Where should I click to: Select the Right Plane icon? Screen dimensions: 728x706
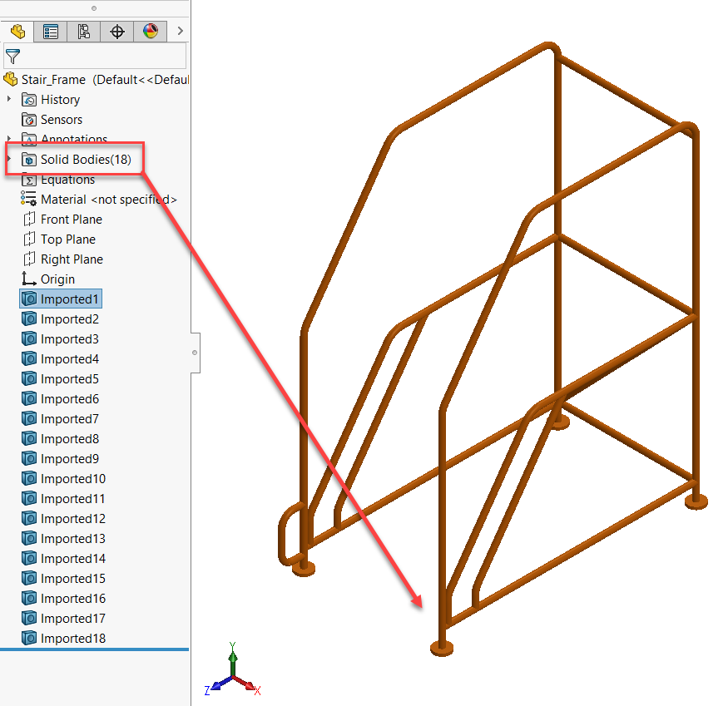29,259
